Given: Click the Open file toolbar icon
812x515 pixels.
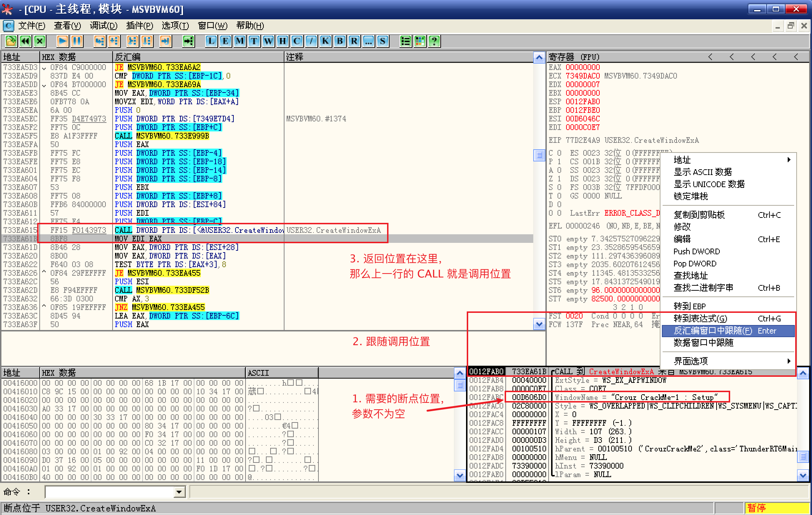Looking at the screenshot, I should click(11, 41).
